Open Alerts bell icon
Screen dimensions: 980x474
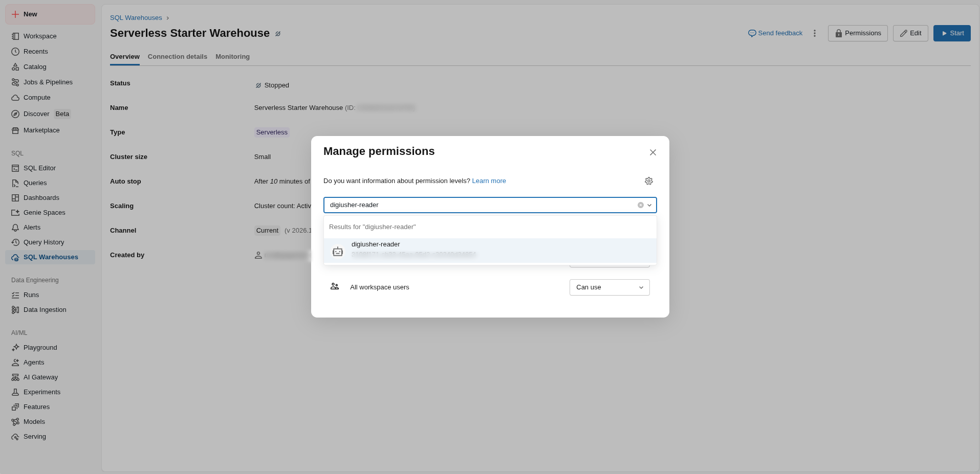(15, 228)
